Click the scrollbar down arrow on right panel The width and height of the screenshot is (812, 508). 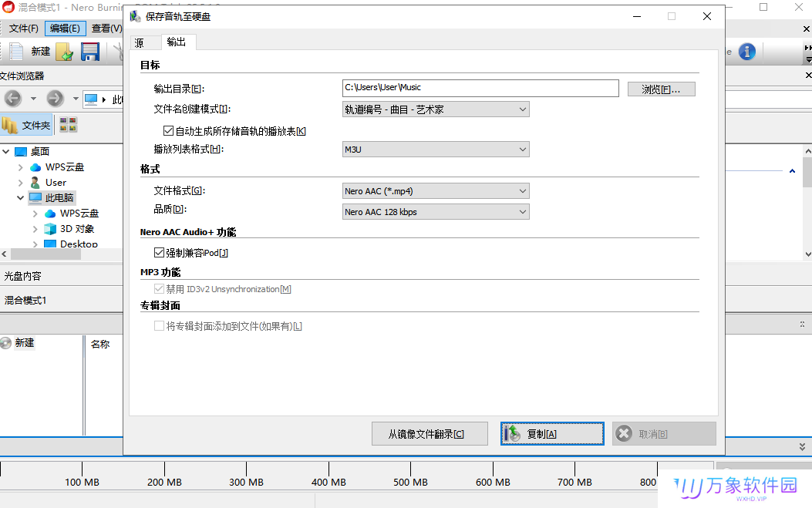(x=808, y=254)
